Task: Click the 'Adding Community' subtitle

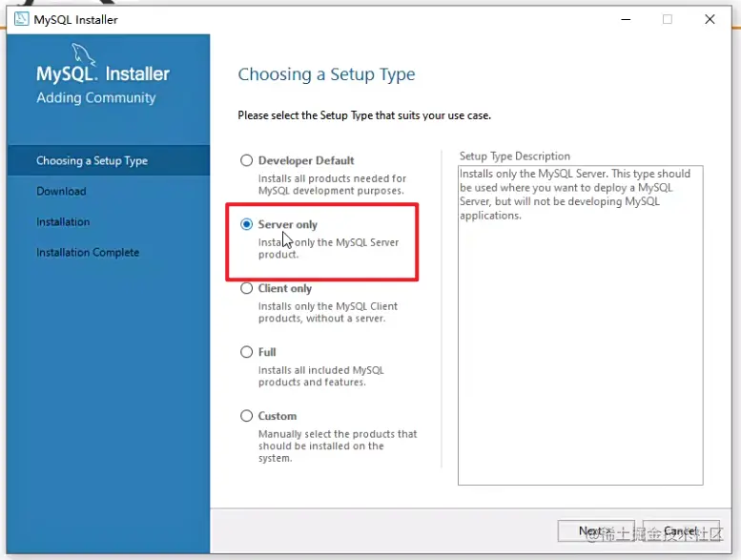Action: click(x=96, y=97)
